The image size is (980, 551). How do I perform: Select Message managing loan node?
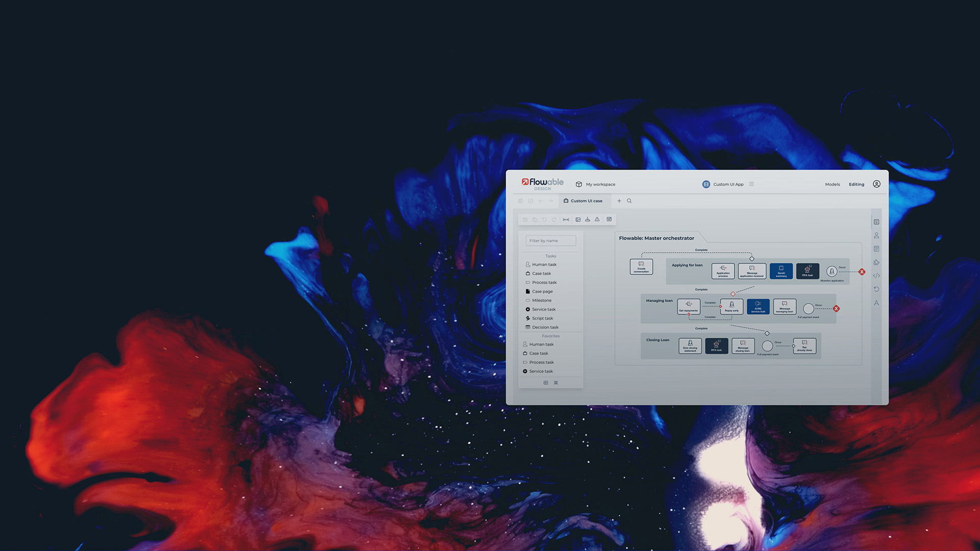[x=785, y=307]
